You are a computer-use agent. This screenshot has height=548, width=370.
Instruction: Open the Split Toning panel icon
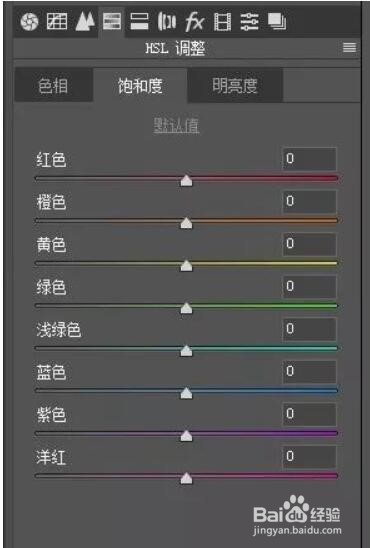pyautogui.click(x=139, y=21)
